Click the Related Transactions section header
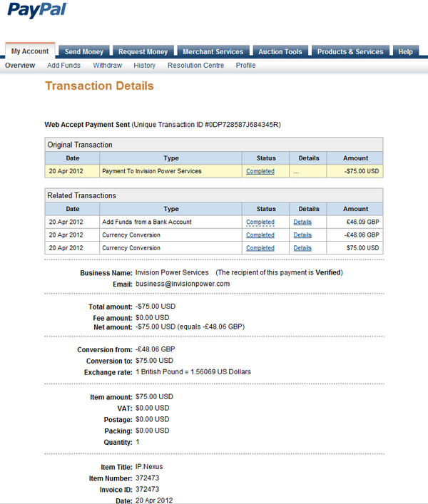The image size is (428, 504). coord(214,195)
